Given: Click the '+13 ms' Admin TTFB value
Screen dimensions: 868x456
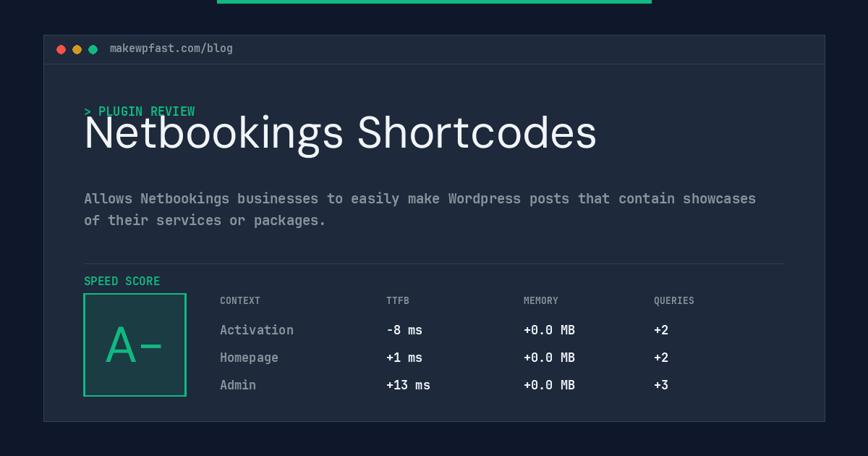Looking at the screenshot, I should click(408, 385).
